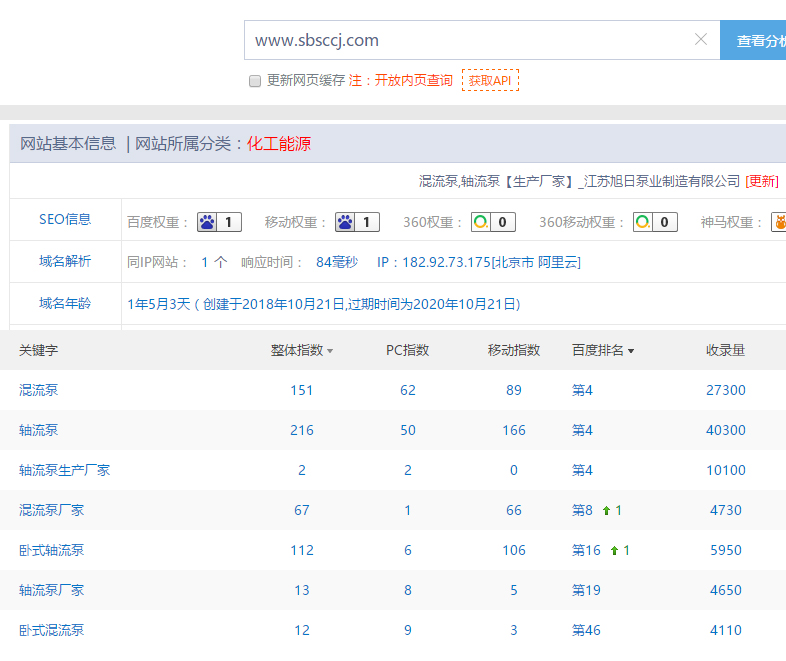The height and width of the screenshot is (661, 786).
Task: Clear the domain search field with X
Action: coord(701,40)
